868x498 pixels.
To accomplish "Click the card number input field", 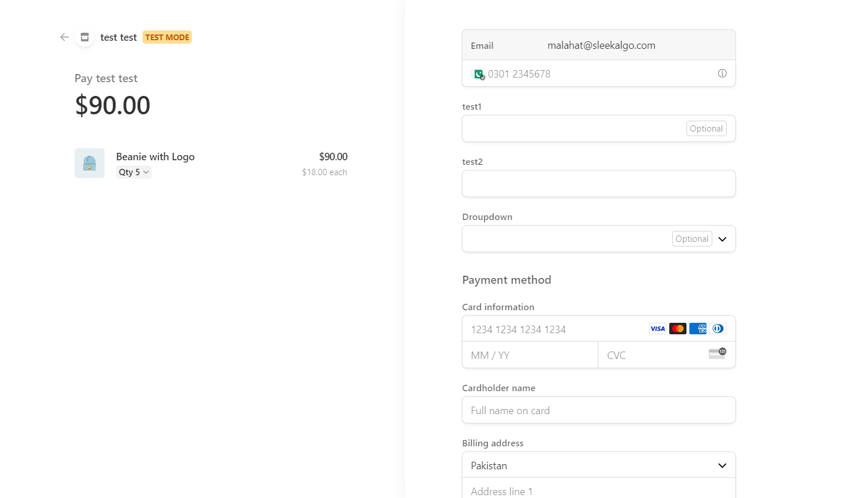I will tap(554, 329).
